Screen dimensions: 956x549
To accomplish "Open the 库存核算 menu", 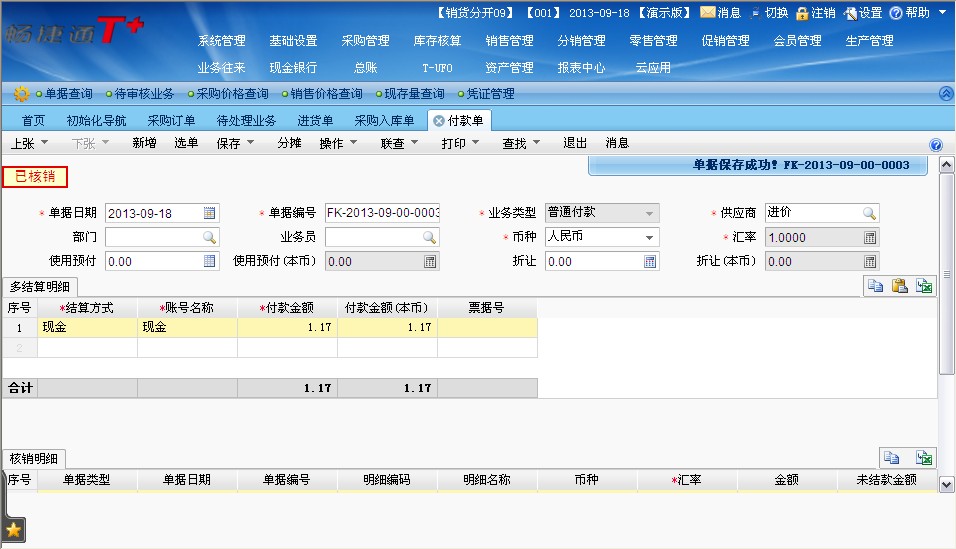I will coord(437,41).
